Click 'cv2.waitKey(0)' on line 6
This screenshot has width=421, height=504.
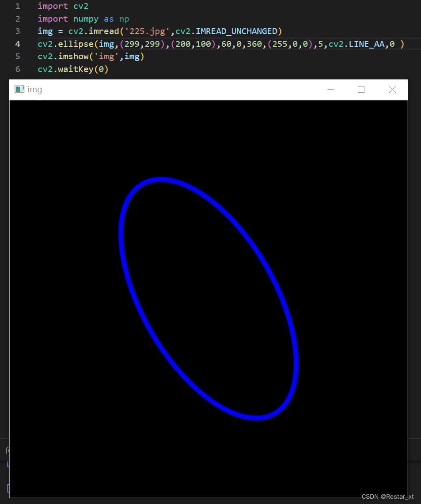coord(73,69)
